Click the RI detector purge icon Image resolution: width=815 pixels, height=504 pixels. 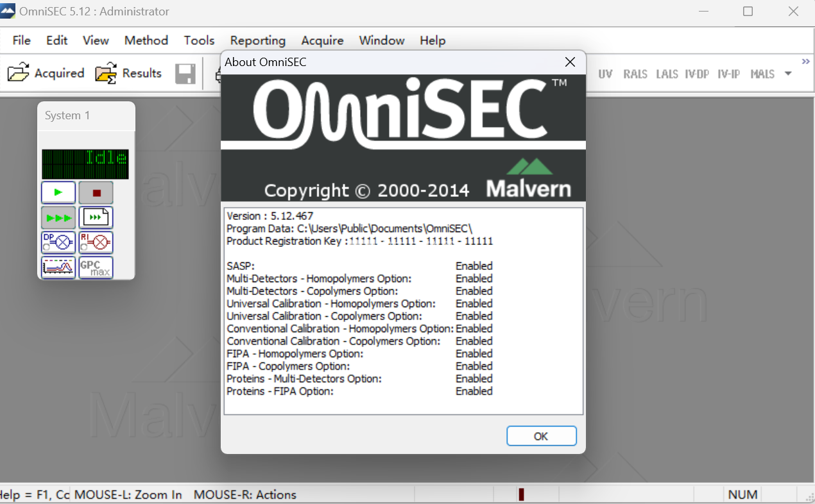point(96,242)
